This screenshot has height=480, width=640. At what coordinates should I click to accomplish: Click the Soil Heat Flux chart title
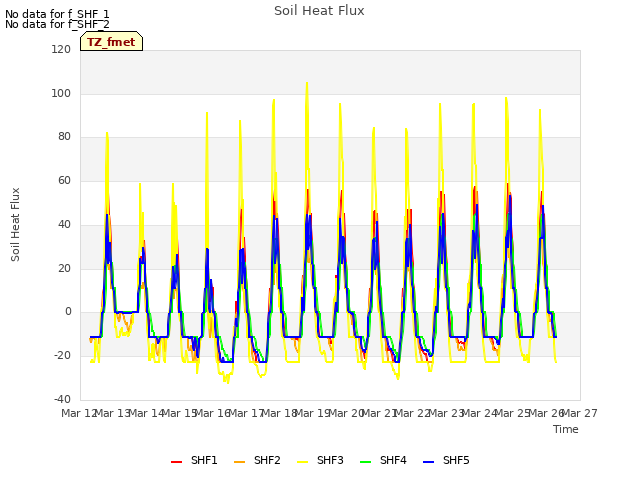pyautogui.click(x=319, y=11)
